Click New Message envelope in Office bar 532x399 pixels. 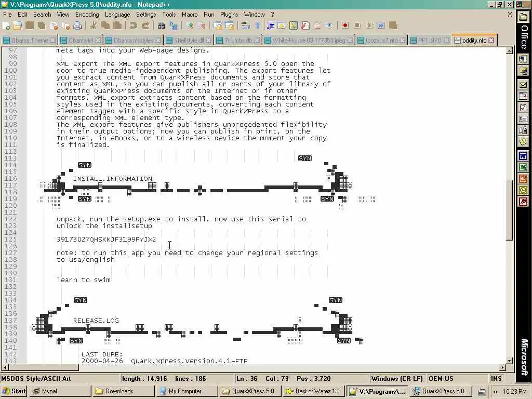point(523,85)
